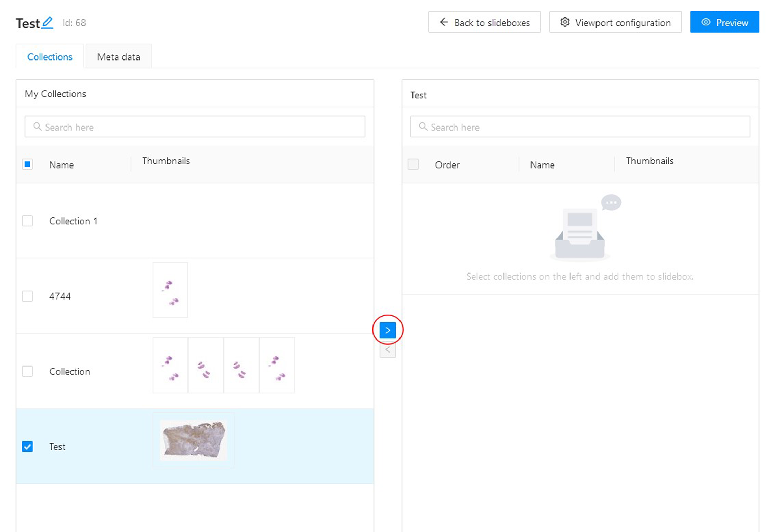Click the back arrow icon for slideboxes
This screenshot has width=773, height=532.
[444, 22]
